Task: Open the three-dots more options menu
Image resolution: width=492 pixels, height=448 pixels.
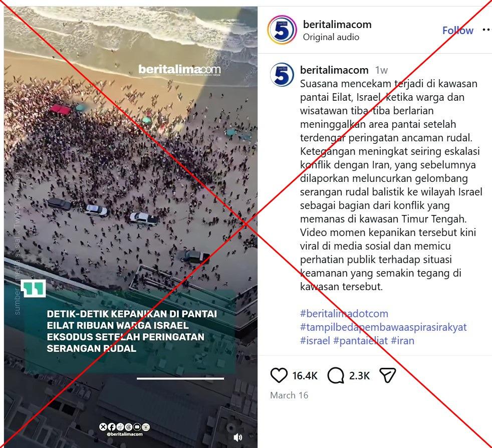Action: click(x=486, y=30)
